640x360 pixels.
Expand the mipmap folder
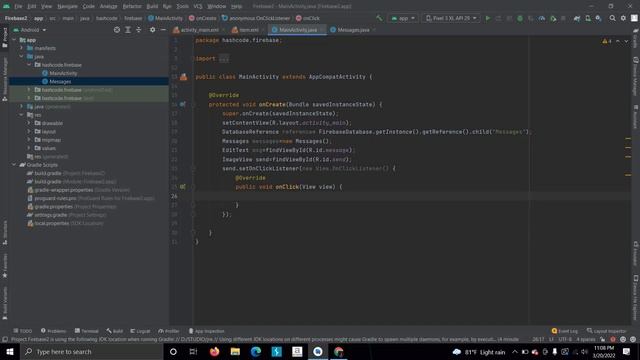point(29,140)
